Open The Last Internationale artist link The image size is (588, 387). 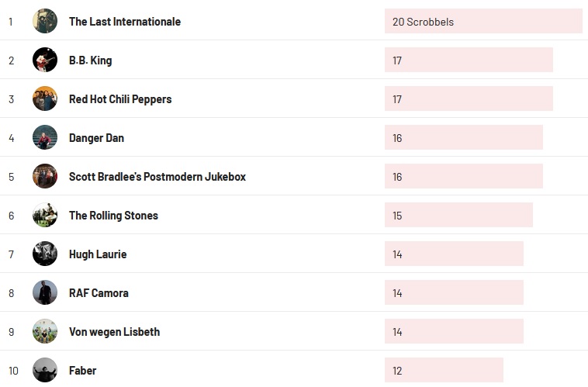[125, 22]
